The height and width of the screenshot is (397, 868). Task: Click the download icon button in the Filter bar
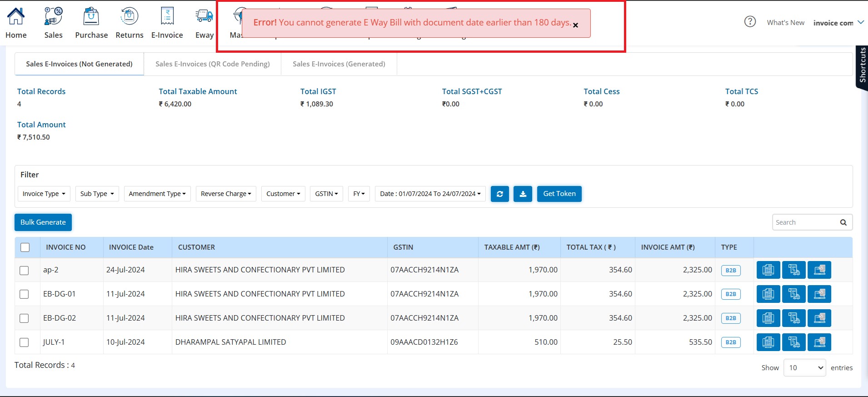click(x=523, y=194)
